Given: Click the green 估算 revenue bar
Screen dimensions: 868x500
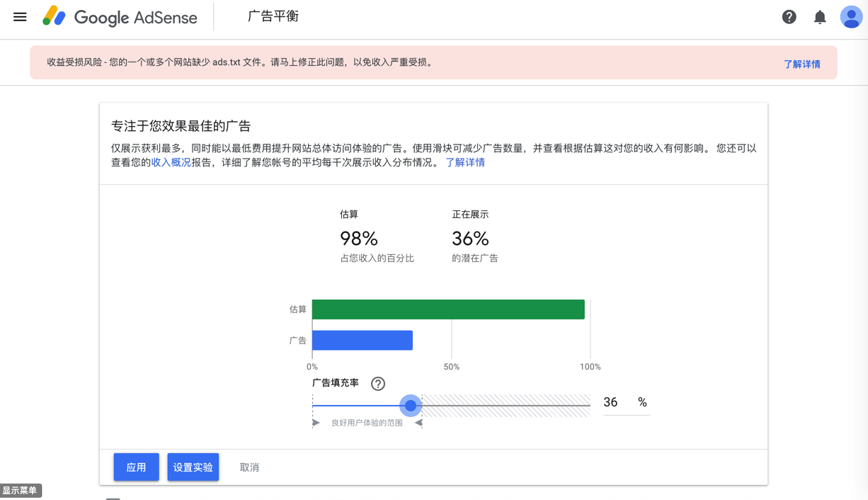Looking at the screenshot, I should click(448, 309).
